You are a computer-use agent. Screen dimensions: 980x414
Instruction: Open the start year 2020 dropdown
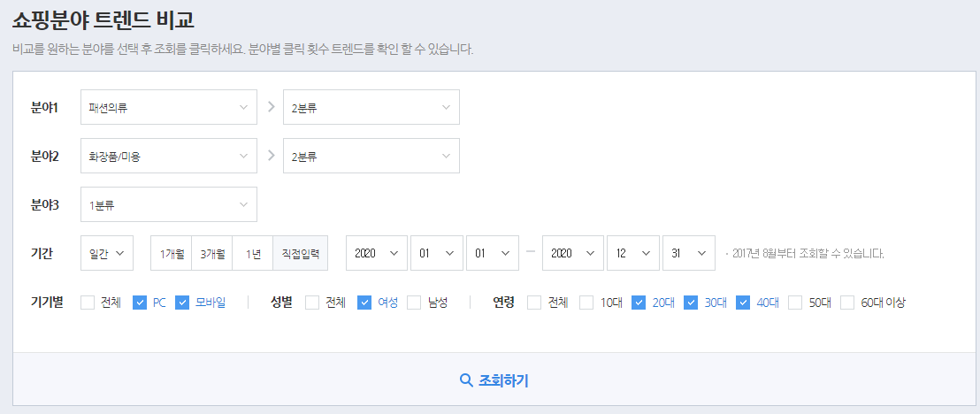point(377,253)
